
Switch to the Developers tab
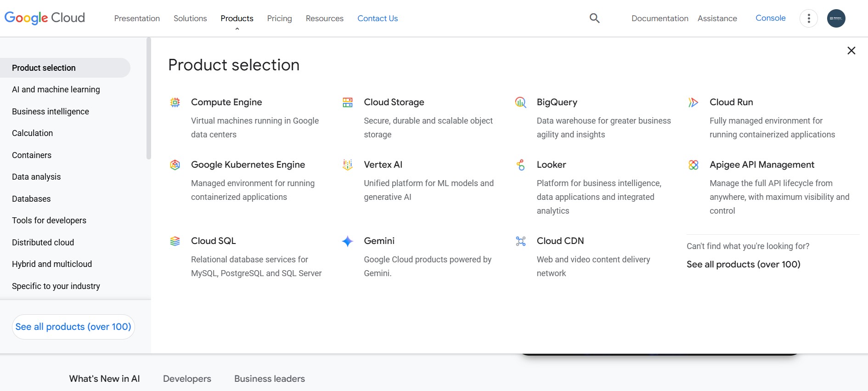[187, 379]
